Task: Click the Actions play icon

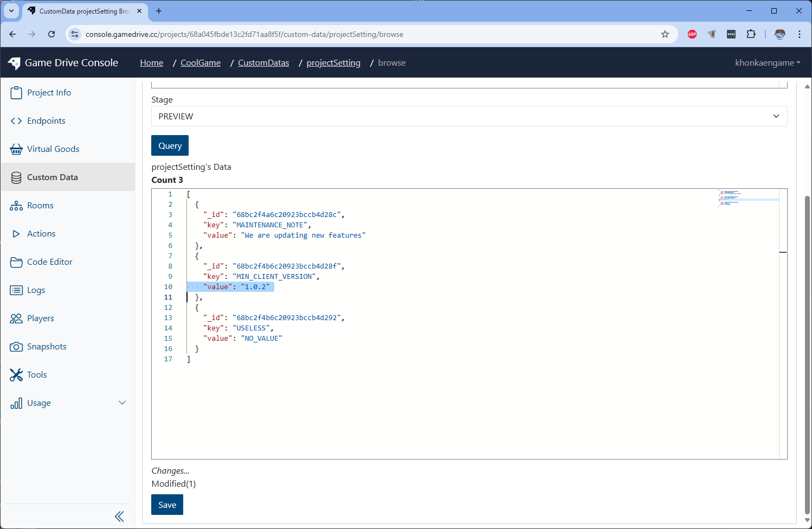Action: click(16, 234)
